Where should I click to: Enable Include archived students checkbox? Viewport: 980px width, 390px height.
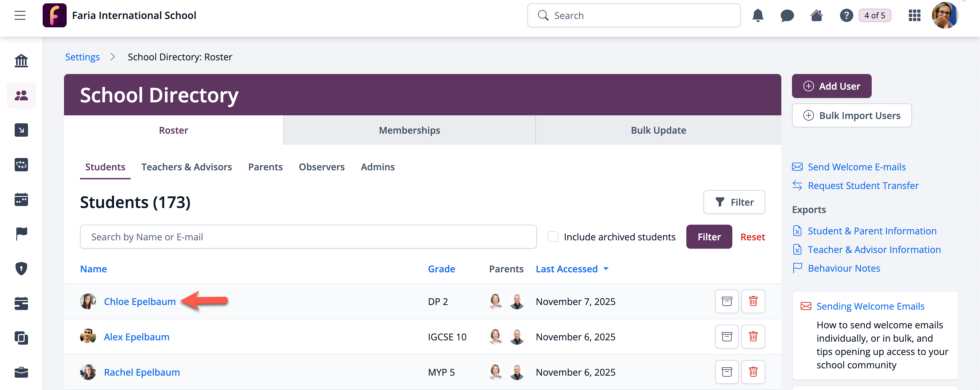[x=552, y=237]
